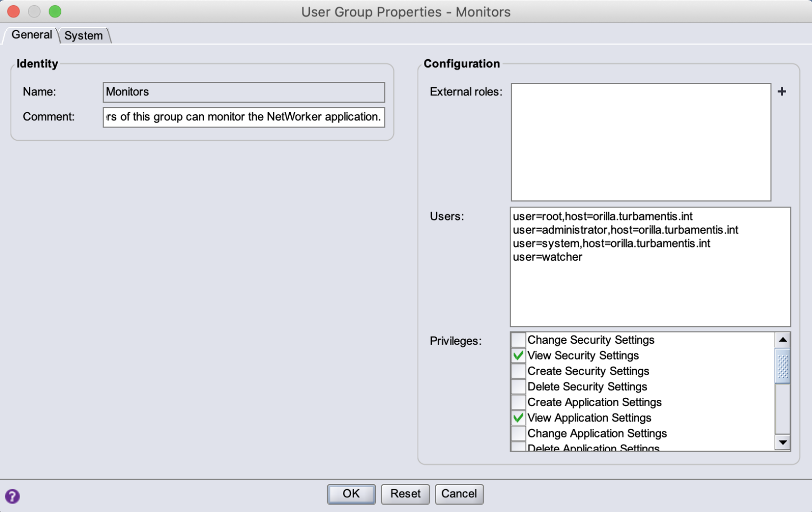Click the privileges scroll down arrow

click(783, 443)
